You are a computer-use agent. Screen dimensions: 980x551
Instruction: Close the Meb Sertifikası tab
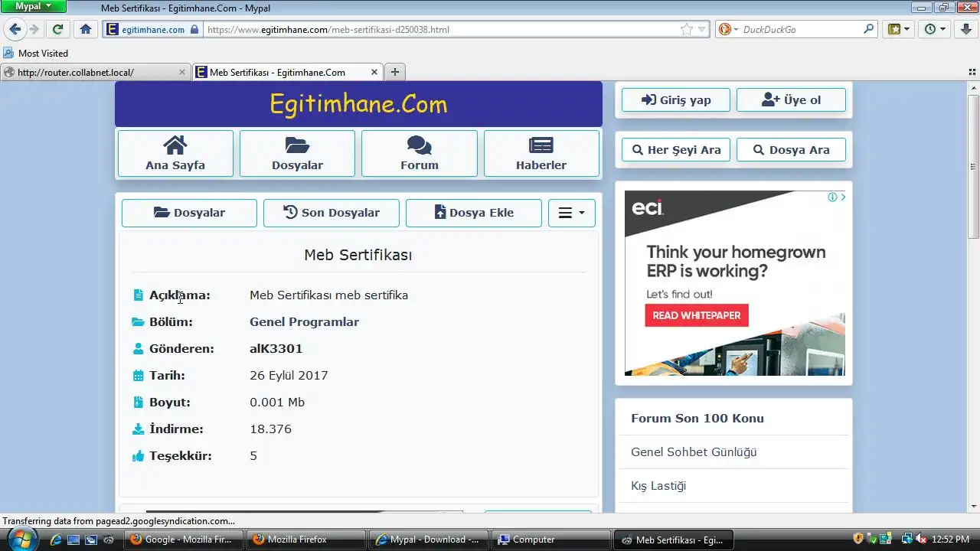pyautogui.click(x=374, y=72)
